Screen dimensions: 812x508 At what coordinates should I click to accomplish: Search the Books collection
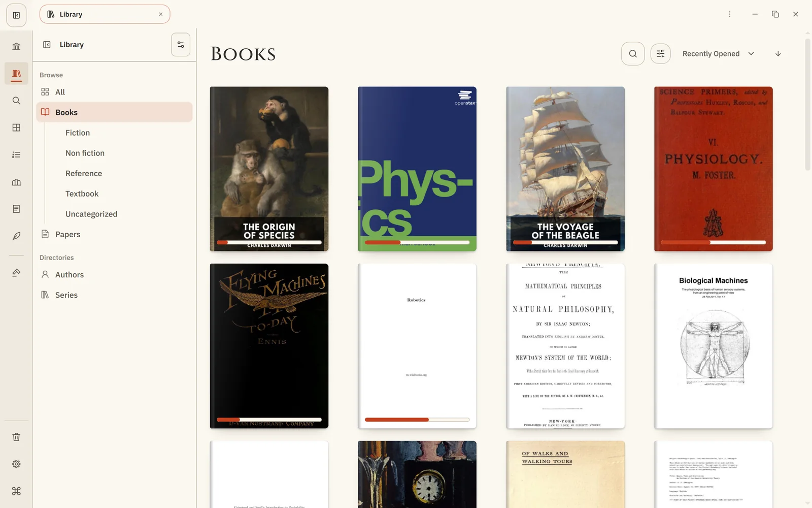pyautogui.click(x=633, y=54)
